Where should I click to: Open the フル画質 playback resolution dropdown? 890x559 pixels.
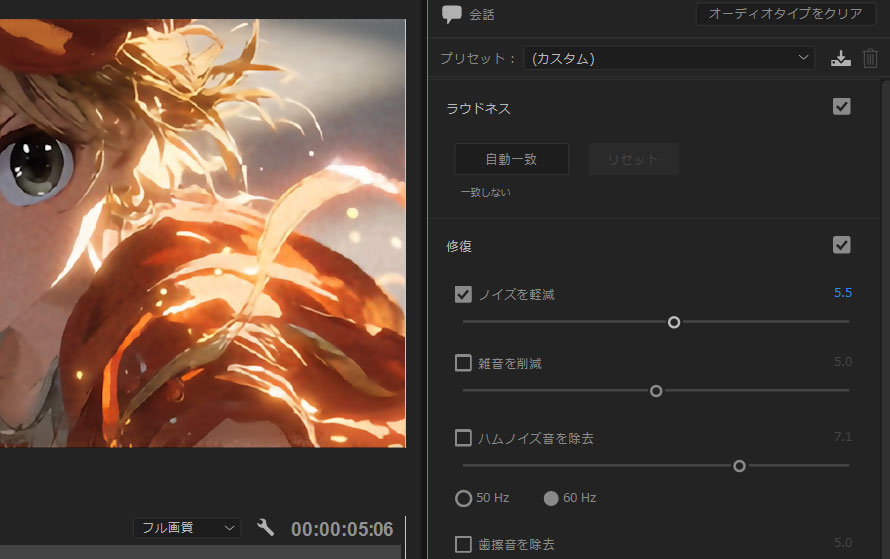pyautogui.click(x=187, y=528)
